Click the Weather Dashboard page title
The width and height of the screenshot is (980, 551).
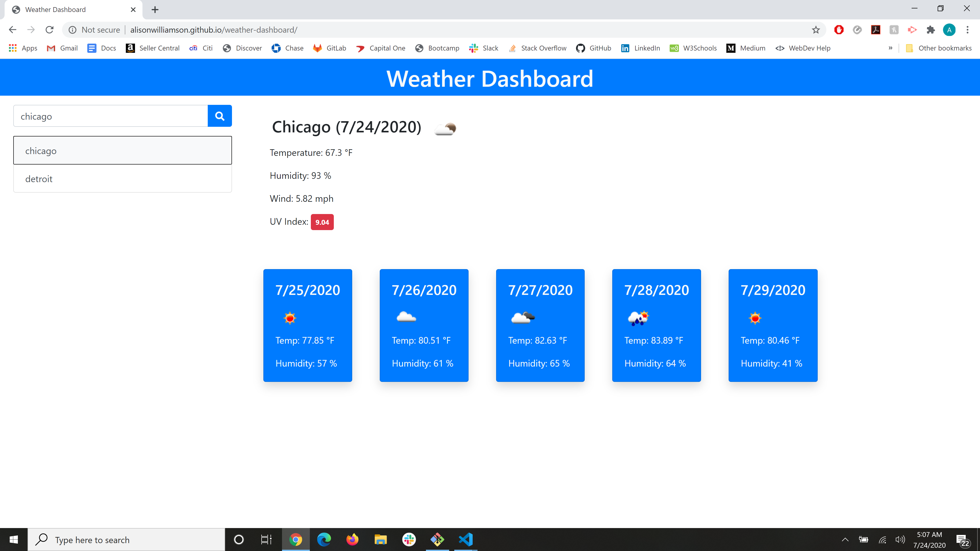(490, 79)
